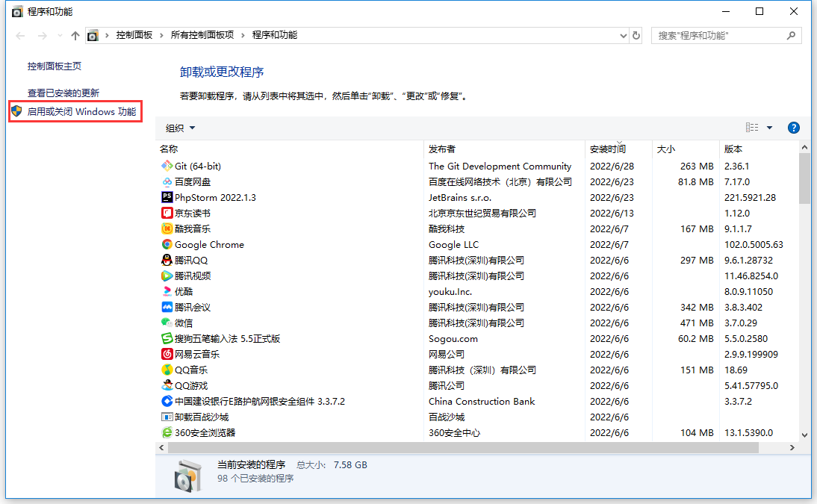The image size is (817, 504).
Task: Click the 腾讯QQ penguin icon
Action: (167, 260)
